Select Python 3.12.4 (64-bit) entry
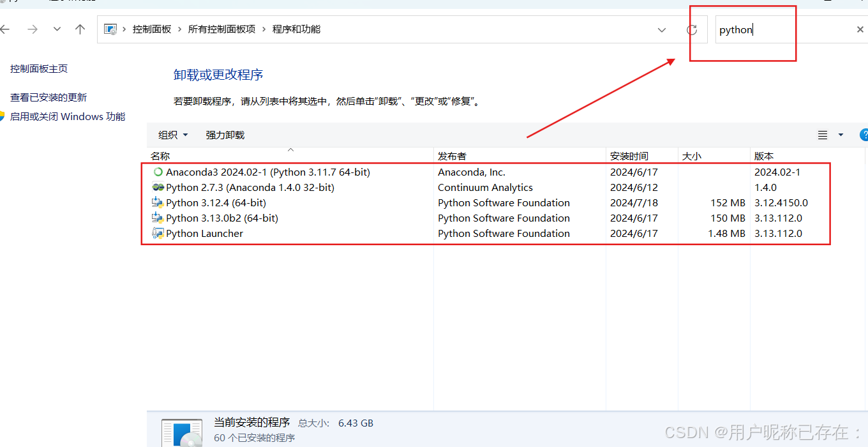This screenshot has width=868, height=447. [x=216, y=202]
